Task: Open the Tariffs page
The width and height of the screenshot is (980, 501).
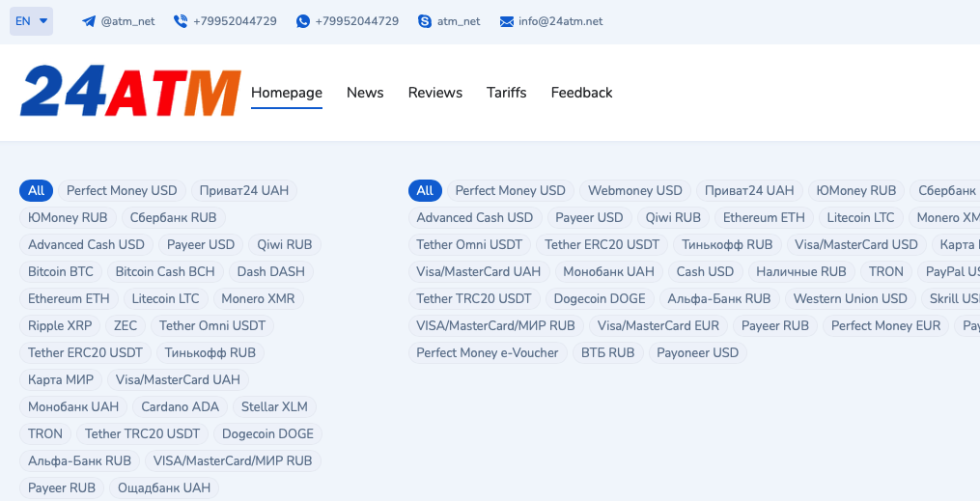Action: coord(506,93)
